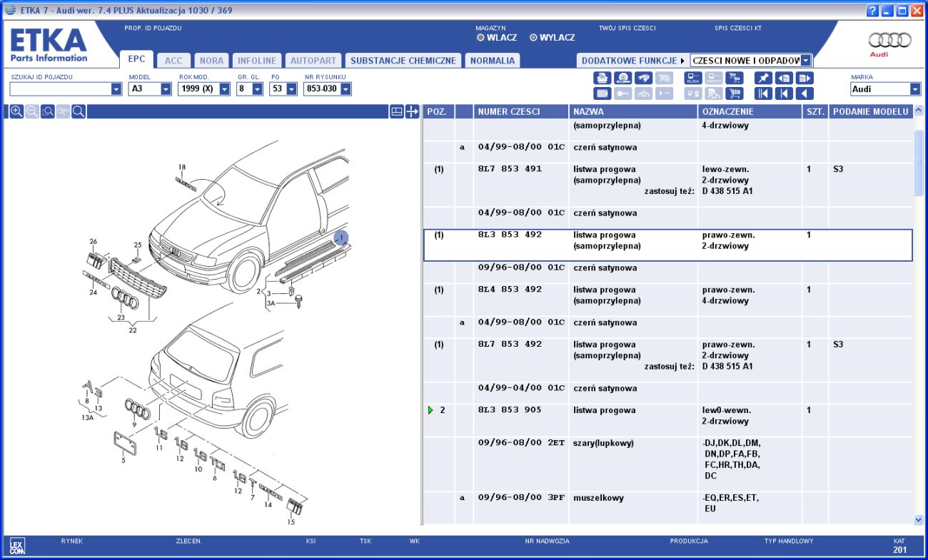
Task: Select the WLACZ radio button
Action: click(480, 38)
